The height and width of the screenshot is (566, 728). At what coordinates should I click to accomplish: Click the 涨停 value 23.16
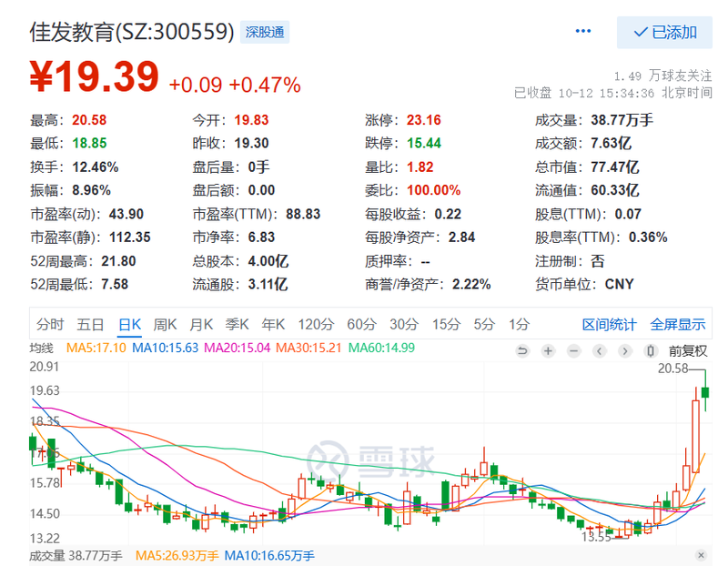coord(424,120)
